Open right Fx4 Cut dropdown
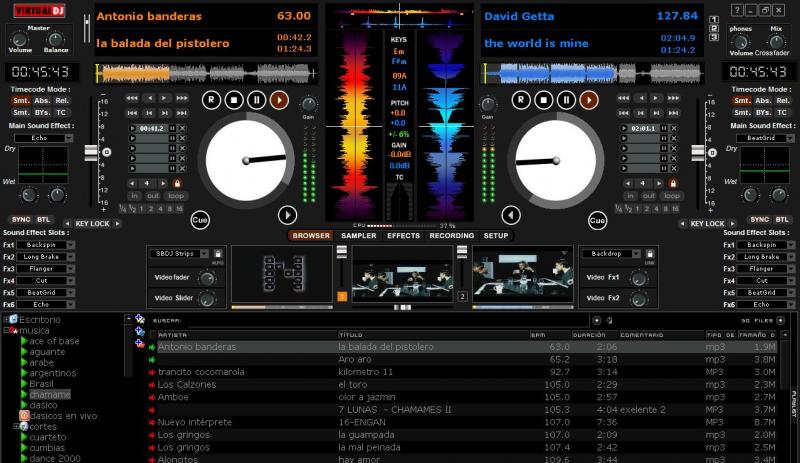Screen dimensions: 800x463 click(x=791, y=281)
